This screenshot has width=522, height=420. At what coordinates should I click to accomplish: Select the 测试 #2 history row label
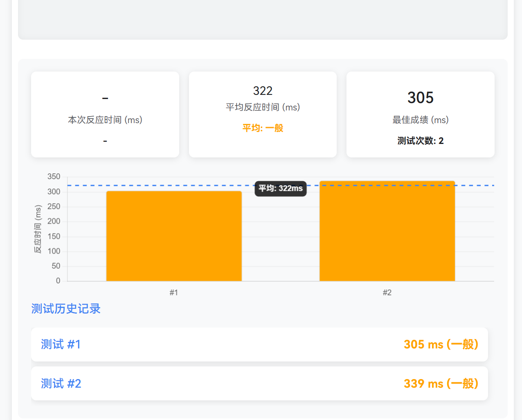pos(61,384)
